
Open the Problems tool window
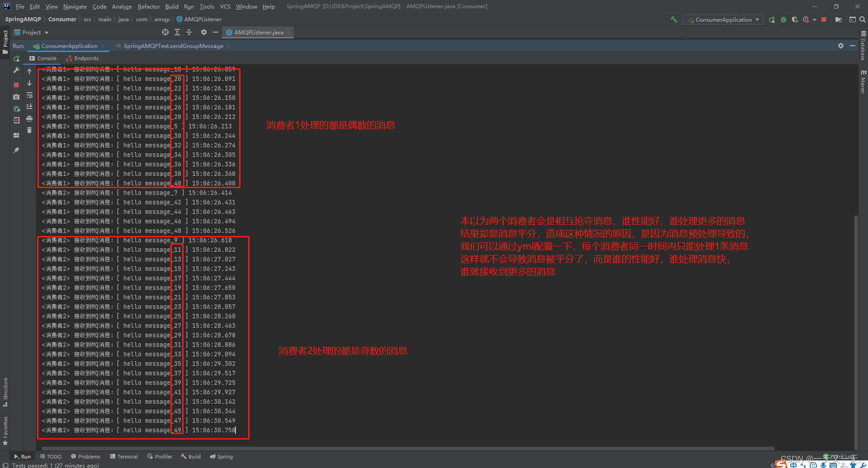(x=86, y=456)
